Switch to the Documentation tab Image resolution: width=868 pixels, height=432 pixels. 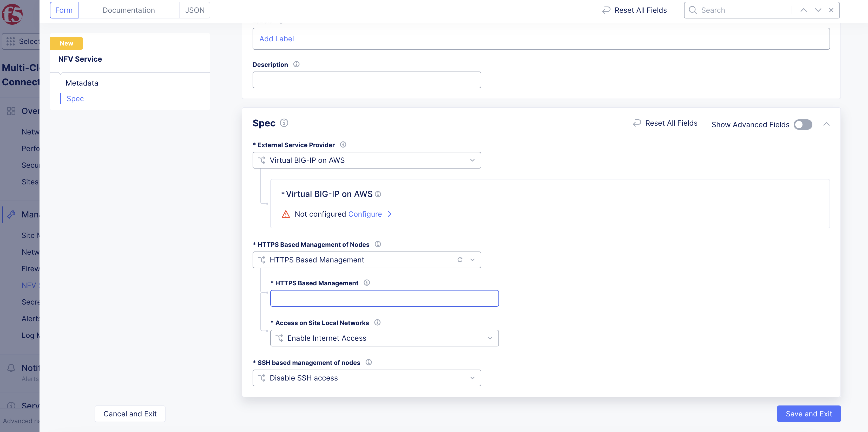point(129,10)
